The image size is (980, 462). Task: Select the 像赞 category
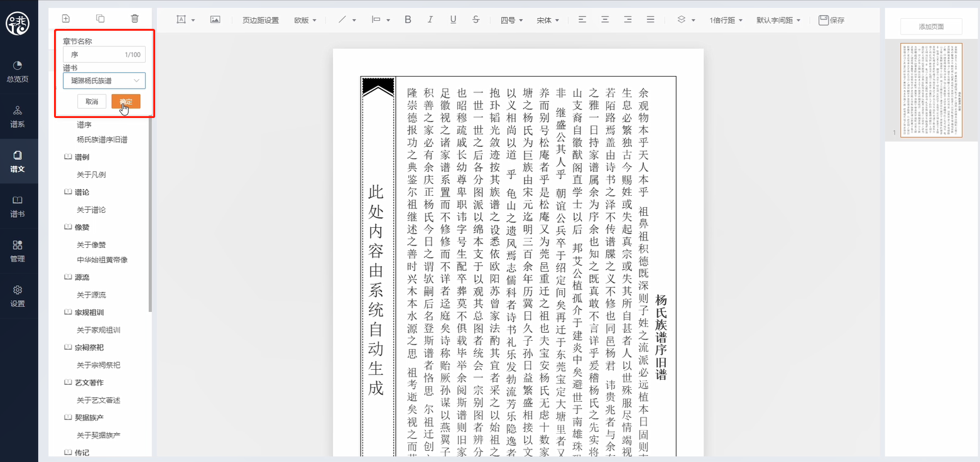coord(82,227)
